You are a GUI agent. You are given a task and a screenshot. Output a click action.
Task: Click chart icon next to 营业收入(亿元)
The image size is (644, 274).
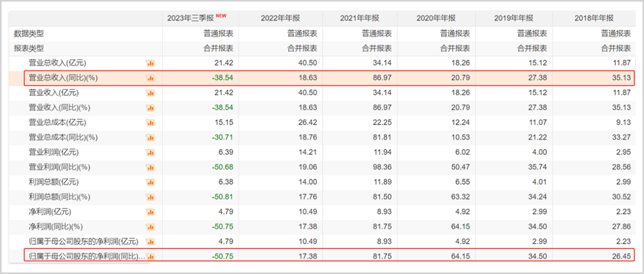pos(150,92)
